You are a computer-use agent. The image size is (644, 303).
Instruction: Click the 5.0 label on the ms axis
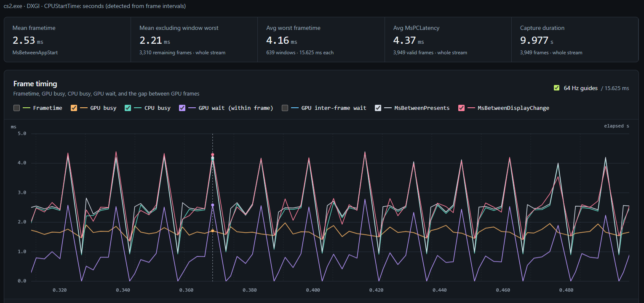pos(22,134)
